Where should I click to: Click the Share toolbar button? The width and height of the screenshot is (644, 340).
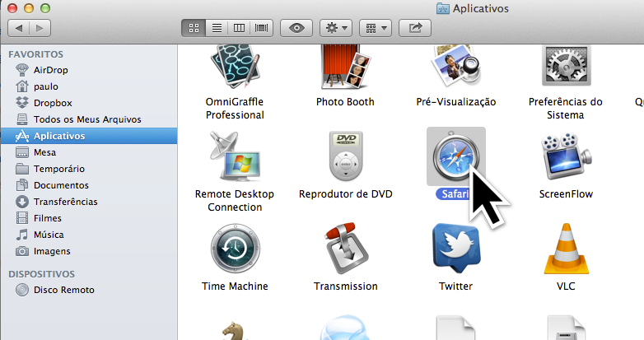[415, 28]
